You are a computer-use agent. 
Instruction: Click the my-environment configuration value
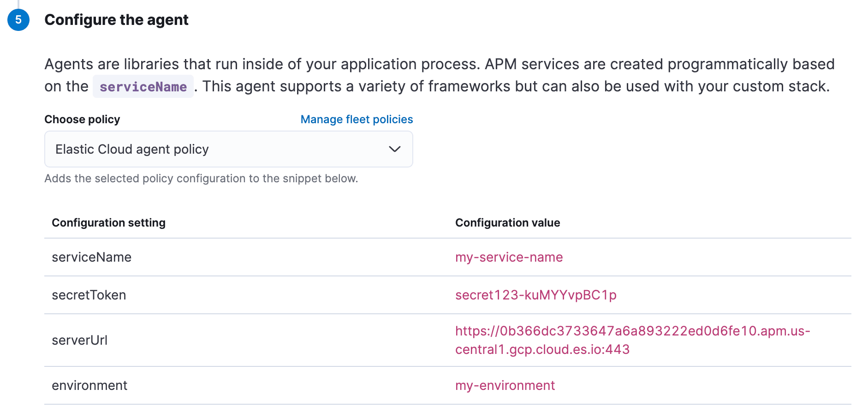(x=505, y=385)
